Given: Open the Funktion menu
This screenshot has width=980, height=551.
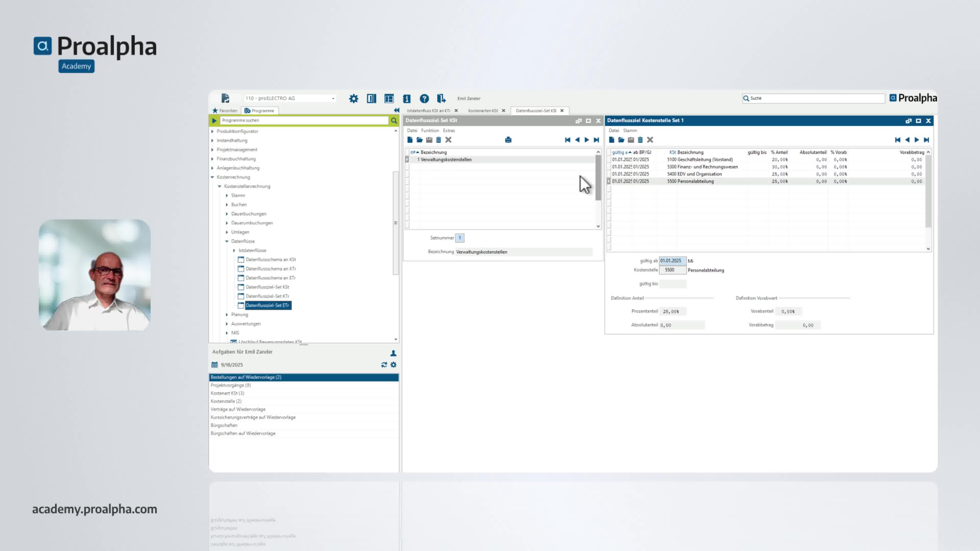Looking at the screenshot, I should [x=430, y=130].
